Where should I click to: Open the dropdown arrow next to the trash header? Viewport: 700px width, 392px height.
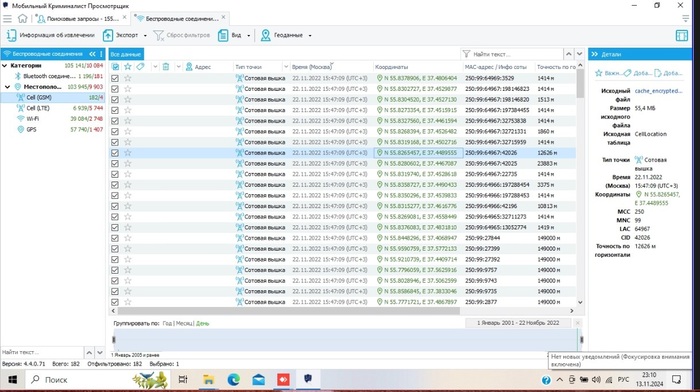178,67
